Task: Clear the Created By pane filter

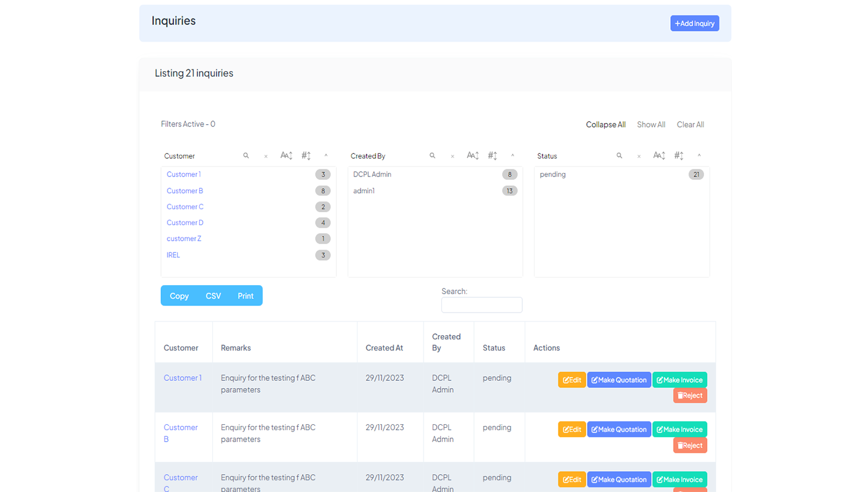Action: pos(452,156)
